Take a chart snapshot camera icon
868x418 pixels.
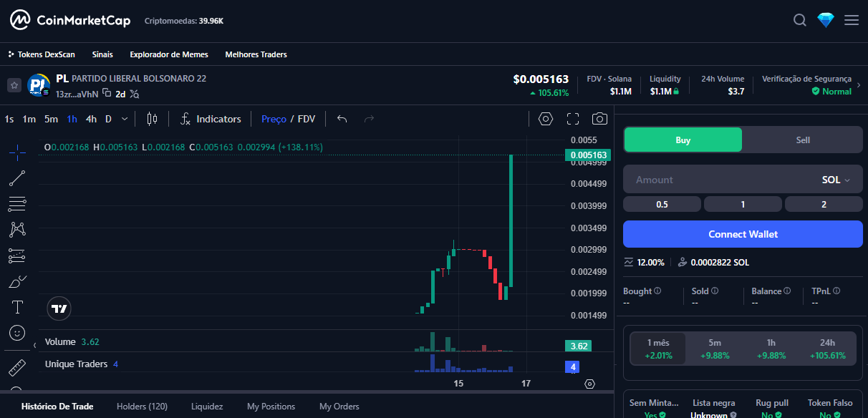point(600,119)
